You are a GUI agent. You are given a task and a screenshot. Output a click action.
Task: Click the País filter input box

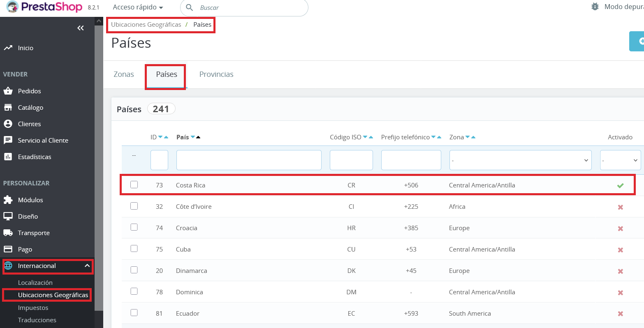tap(249, 160)
